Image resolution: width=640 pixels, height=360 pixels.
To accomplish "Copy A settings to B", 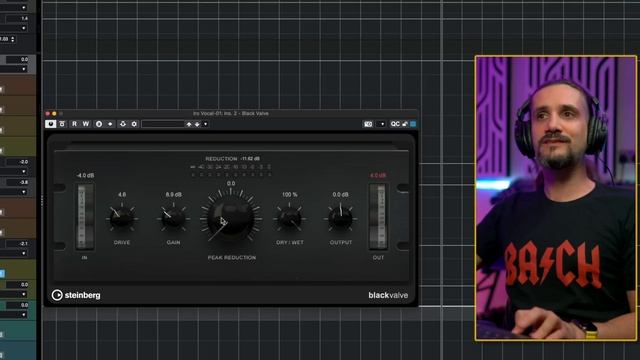I will pos(110,124).
